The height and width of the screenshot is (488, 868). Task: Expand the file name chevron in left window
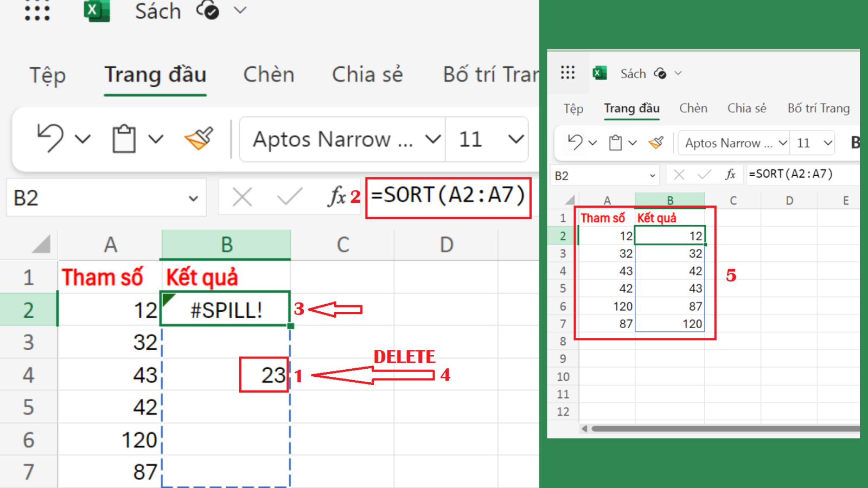click(x=240, y=10)
